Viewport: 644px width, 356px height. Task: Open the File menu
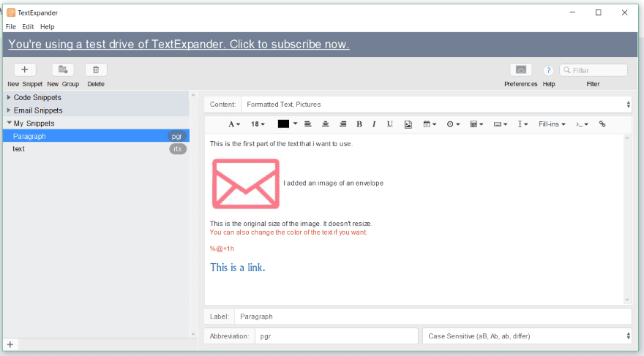11,26
